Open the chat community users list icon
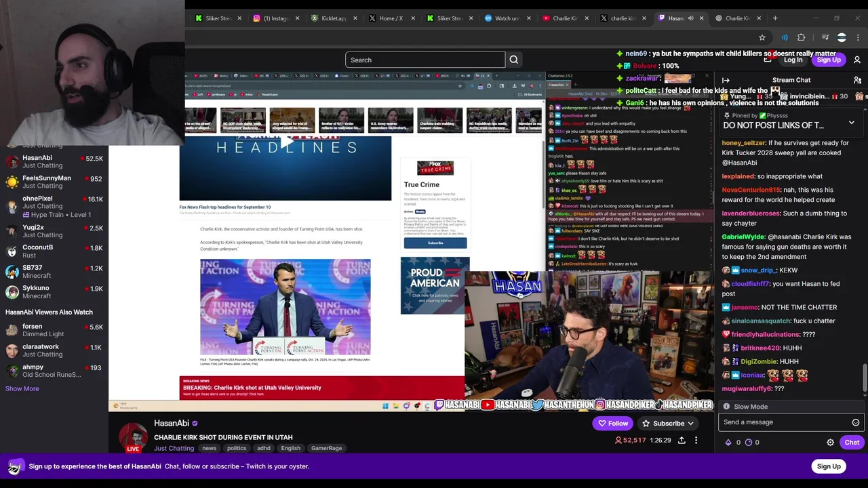 point(857,80)
